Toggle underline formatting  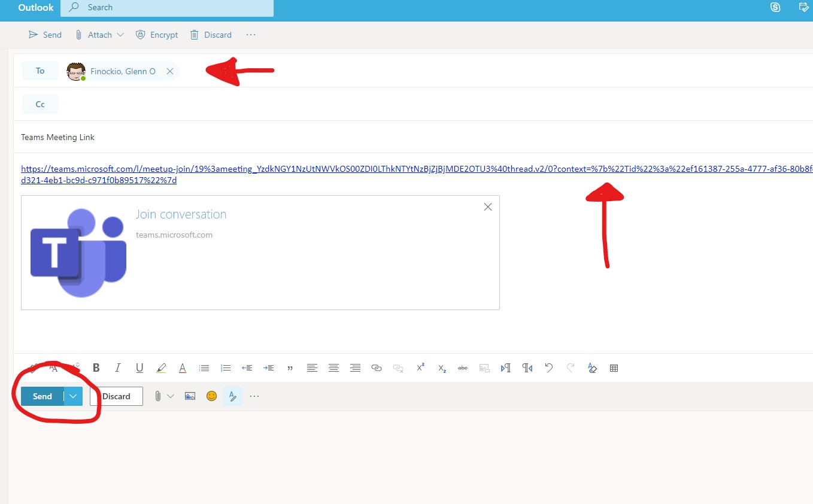pos(139,368)
